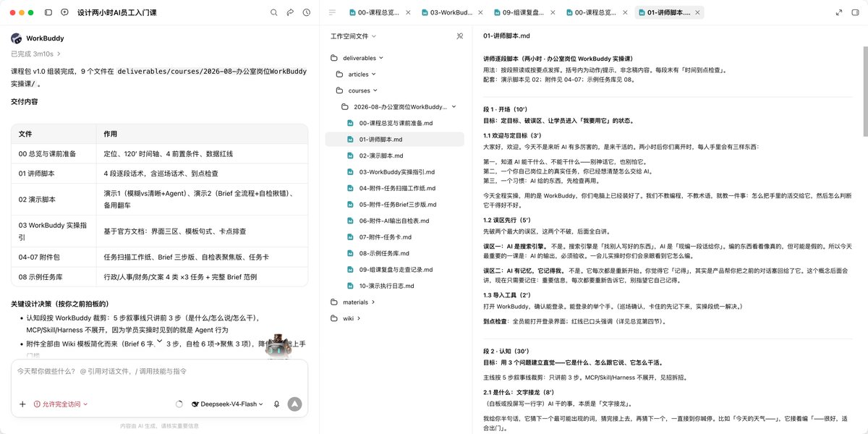Click the loading spinner icon beside the model name
868x434 pixels.
(x=179, y=404)
